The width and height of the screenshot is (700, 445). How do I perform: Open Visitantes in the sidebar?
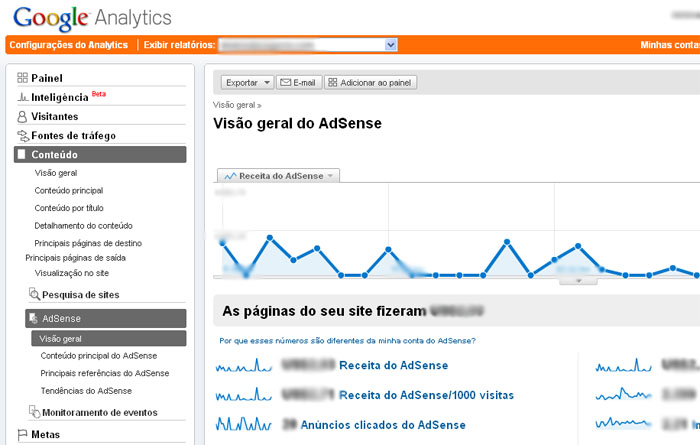pyautogui.click(x=54, y=116)
